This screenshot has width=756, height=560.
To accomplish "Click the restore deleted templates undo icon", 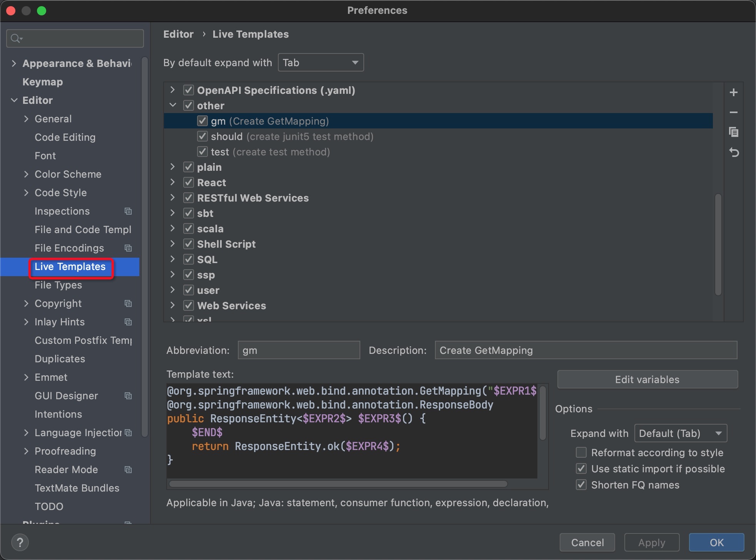I will tap(734, 153).
